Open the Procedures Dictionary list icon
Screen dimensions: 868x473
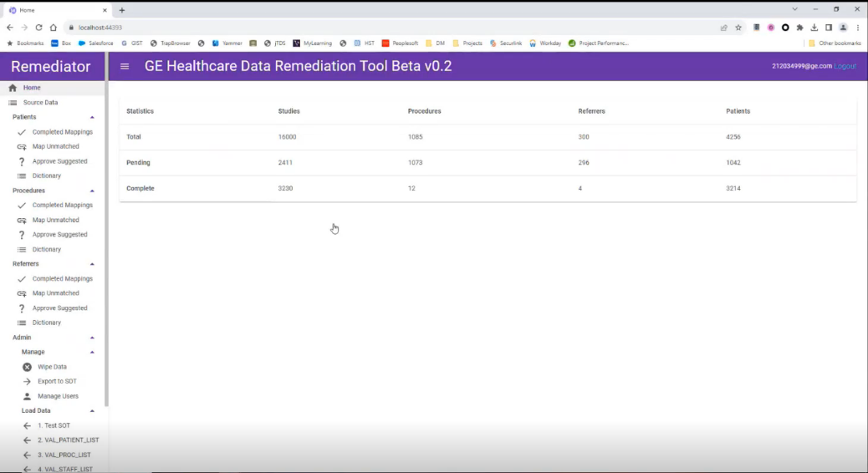pyautogui.click(x=22, y=250)
